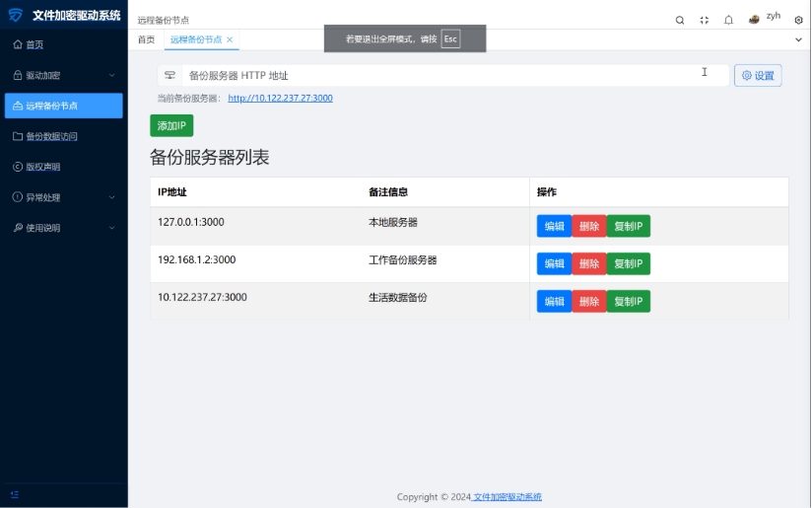Click the zyh user avatar
The height and width of the screenshot is (508, 812).
click(755, 19)
